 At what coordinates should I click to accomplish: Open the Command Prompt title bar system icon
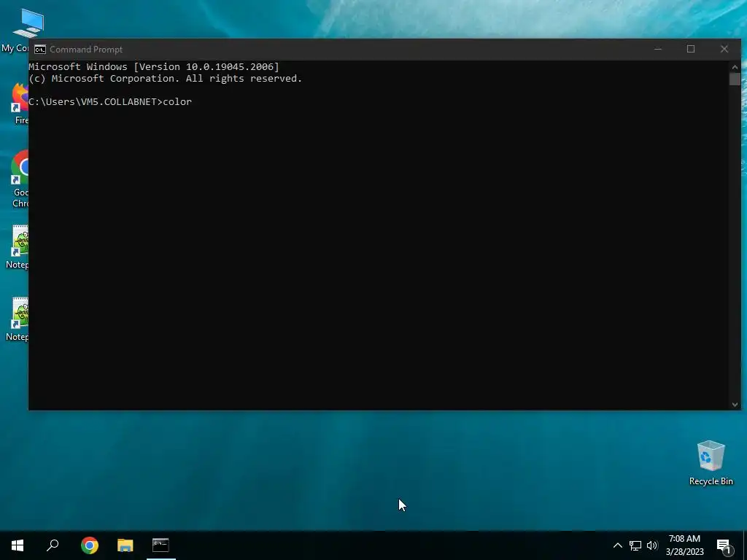40,50
